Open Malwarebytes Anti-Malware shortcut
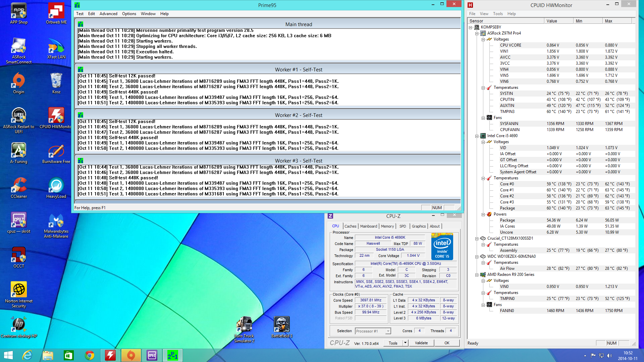 point(56,222)
